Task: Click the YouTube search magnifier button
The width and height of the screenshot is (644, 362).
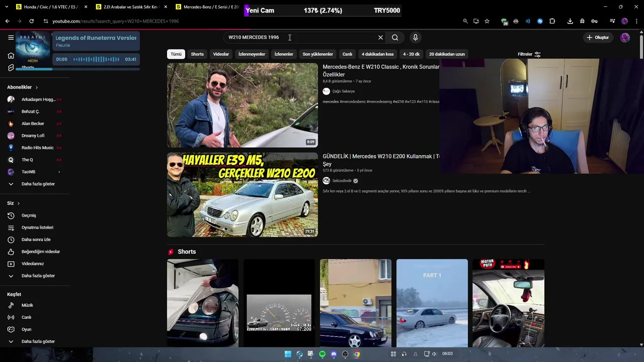Action: coord(395,37)
